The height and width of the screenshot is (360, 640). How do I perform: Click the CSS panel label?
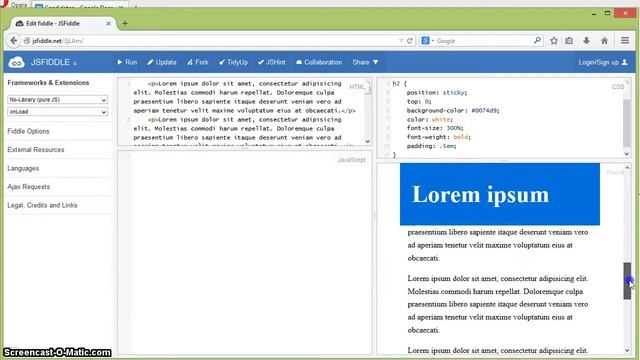[618, 87]
